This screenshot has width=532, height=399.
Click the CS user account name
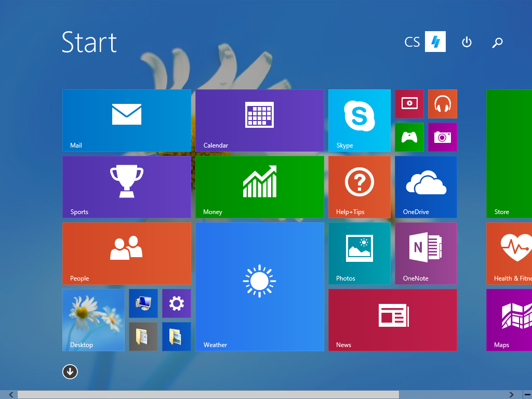point(411,42)
